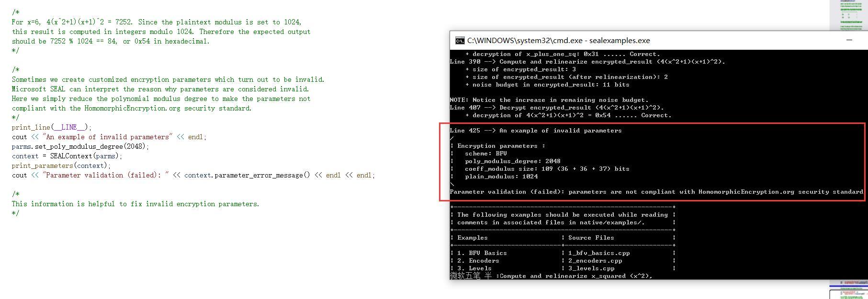Click the cmd.exe icon in the console title bar
Screen dimensions: 868x299
(x=460, y=41)
